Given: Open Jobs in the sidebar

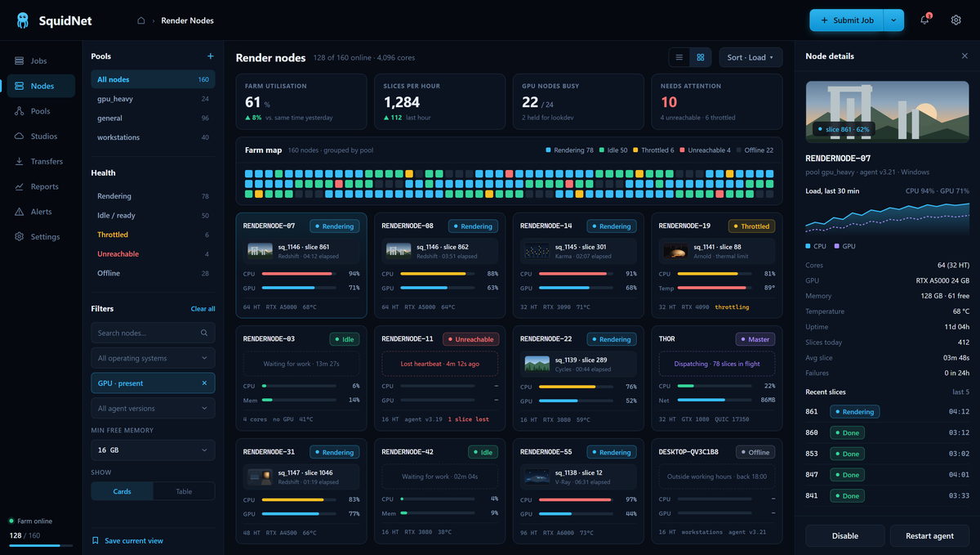Looking at the screenshot, I should tap(41, 61).
